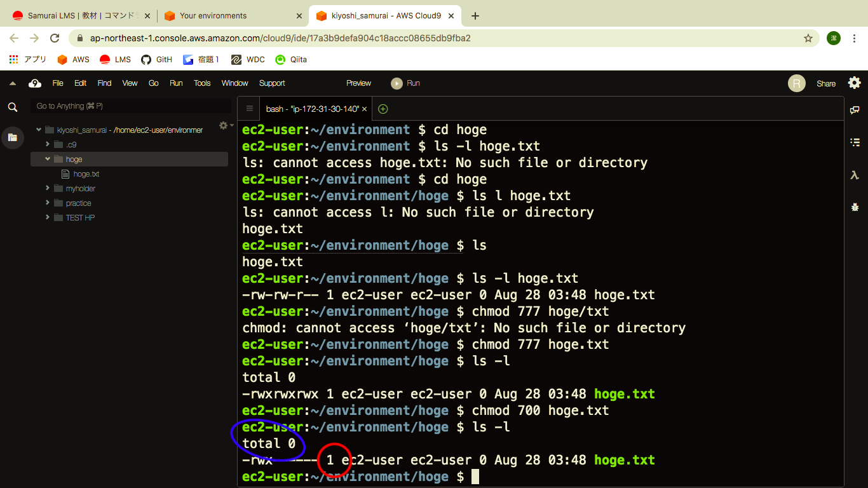
Task: Expand the practice folder
Action: coord(48,203)
